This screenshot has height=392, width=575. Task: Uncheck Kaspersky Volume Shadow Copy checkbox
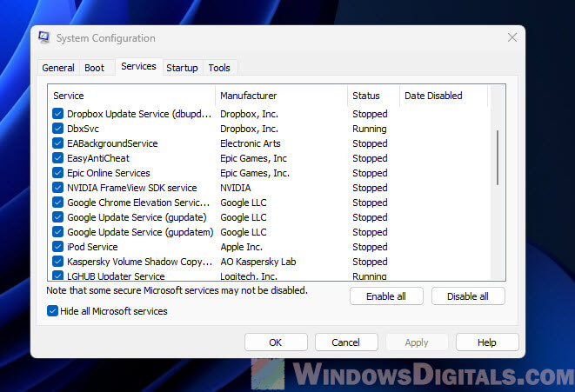(57, 262)
